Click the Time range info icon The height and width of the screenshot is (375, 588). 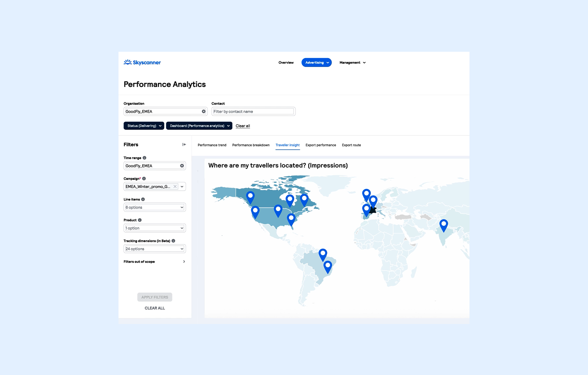[x=144, y=158]
